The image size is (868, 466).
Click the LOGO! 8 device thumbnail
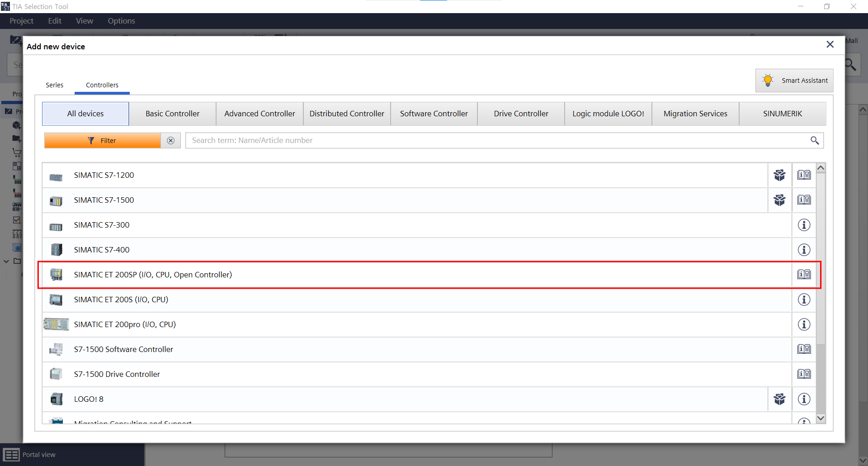[57, 399]
